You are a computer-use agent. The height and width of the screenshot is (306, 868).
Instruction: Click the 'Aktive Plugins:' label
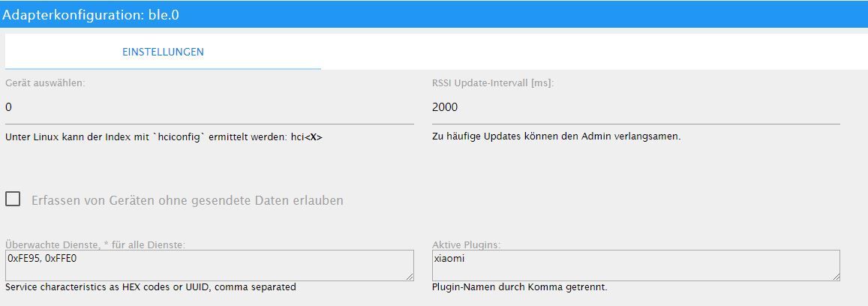point(466,244)
